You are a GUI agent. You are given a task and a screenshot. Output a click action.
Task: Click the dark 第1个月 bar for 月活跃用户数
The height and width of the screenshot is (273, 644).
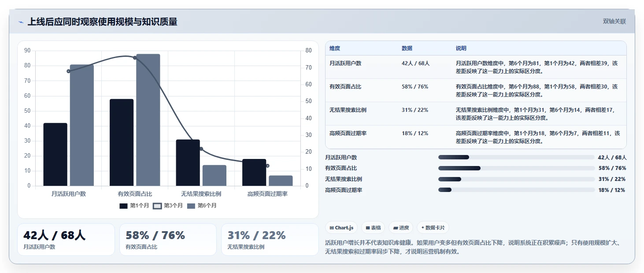click(x=56, y=155)
